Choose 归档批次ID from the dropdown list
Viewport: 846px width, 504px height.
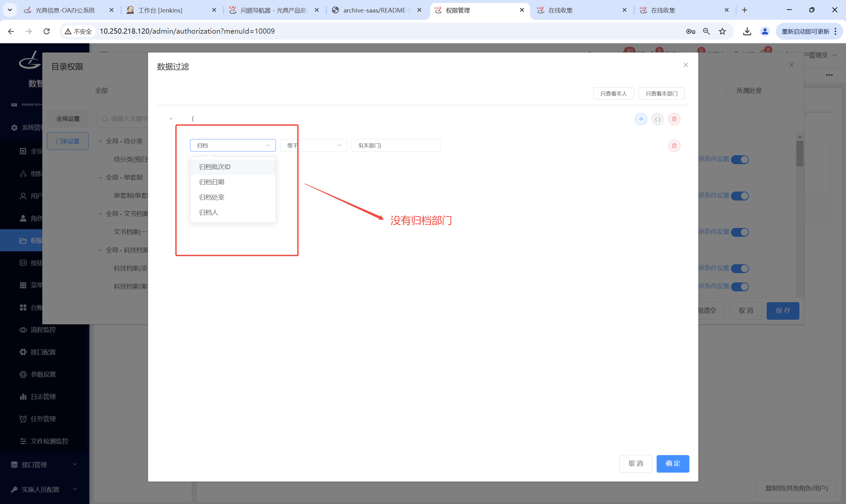pos(233,167)
